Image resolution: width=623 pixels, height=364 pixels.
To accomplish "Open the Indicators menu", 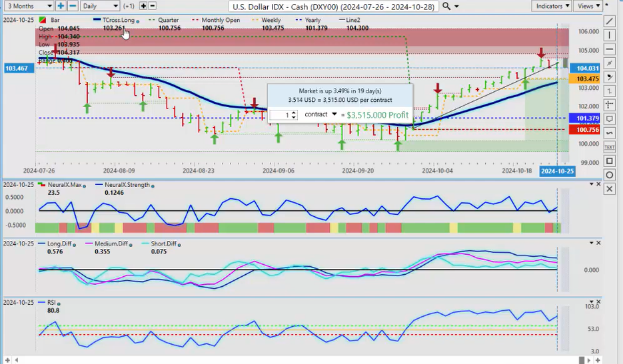I will click(552, 6).
